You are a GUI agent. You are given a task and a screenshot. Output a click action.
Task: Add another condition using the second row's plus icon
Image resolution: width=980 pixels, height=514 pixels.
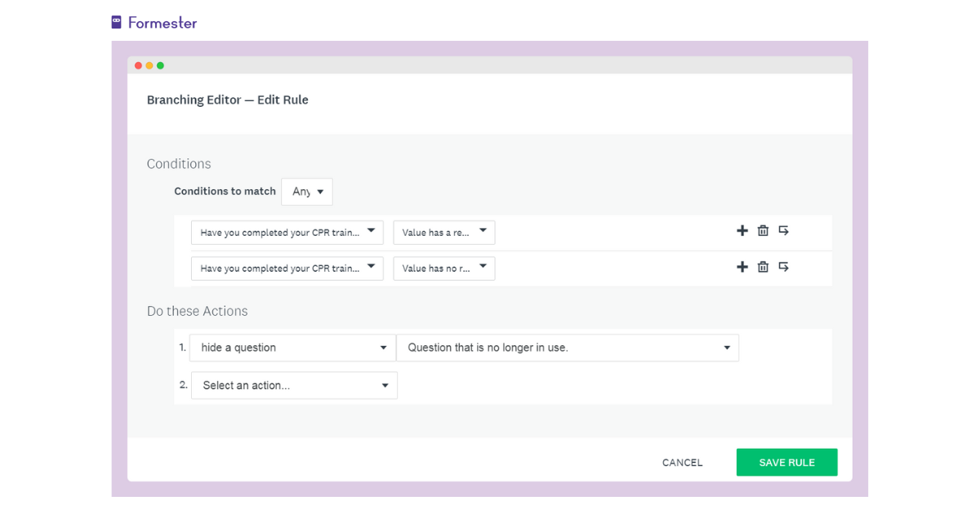(742, 267)
